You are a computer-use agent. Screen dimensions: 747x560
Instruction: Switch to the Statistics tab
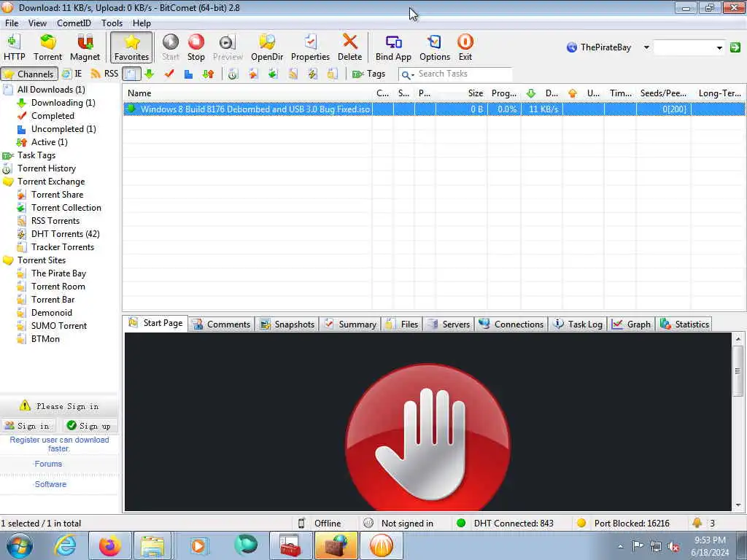pyautogui.click(x=684, y=324)
